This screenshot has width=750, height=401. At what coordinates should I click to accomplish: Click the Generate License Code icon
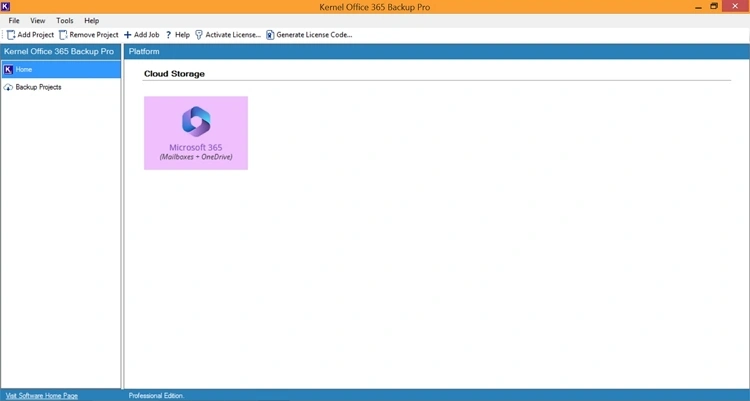[270, 35]
